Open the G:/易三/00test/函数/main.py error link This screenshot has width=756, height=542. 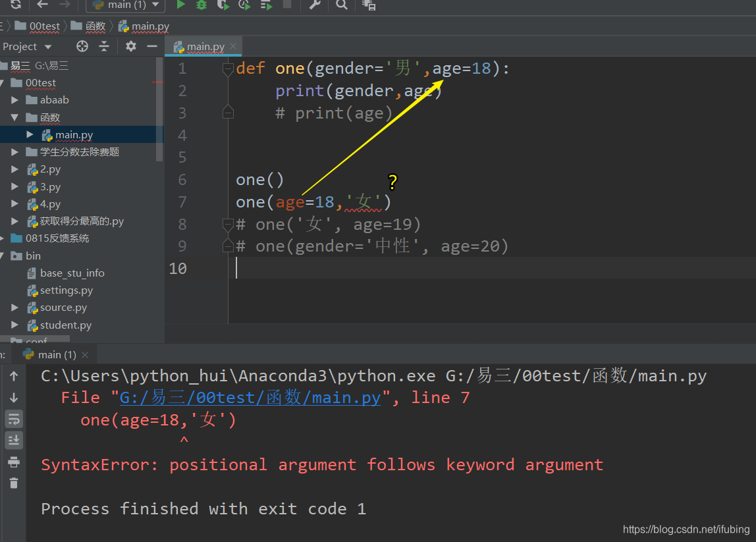click(250, 398)
